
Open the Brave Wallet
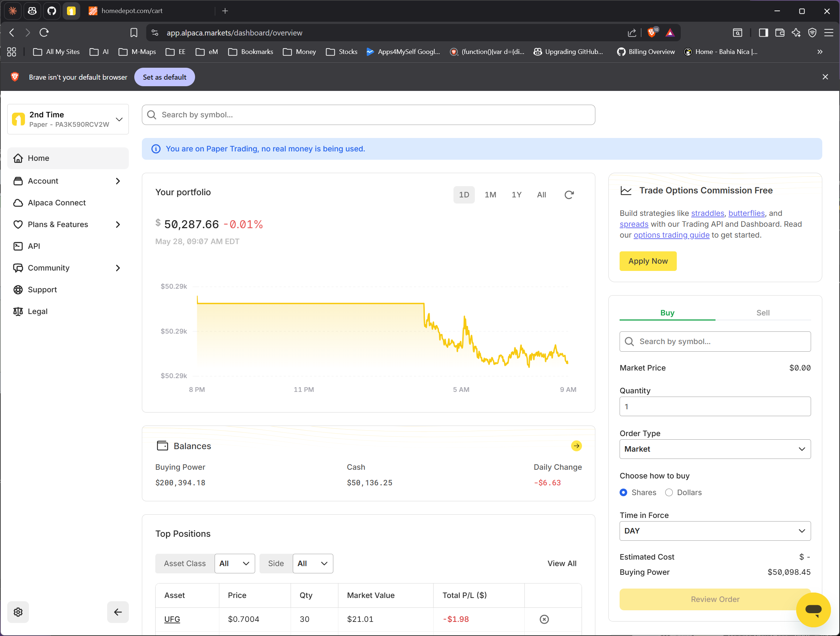coord(780,33)
